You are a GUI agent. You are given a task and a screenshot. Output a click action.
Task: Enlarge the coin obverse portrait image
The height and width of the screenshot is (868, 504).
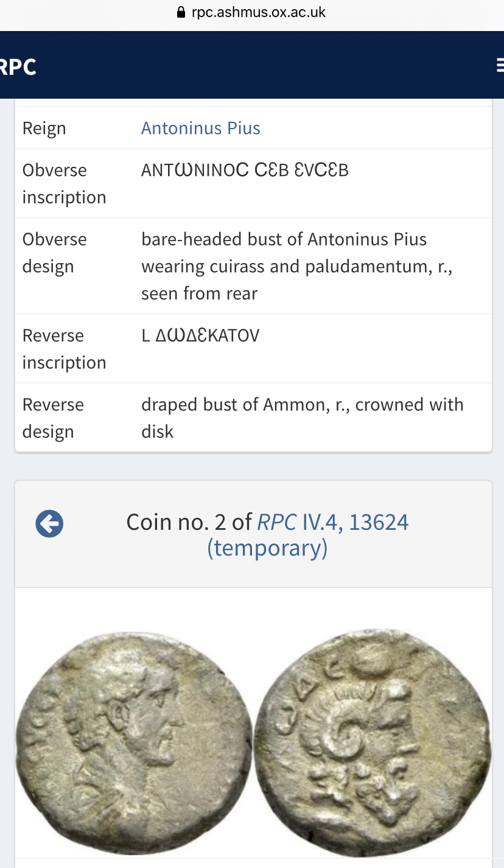click(x=132, y=739)
